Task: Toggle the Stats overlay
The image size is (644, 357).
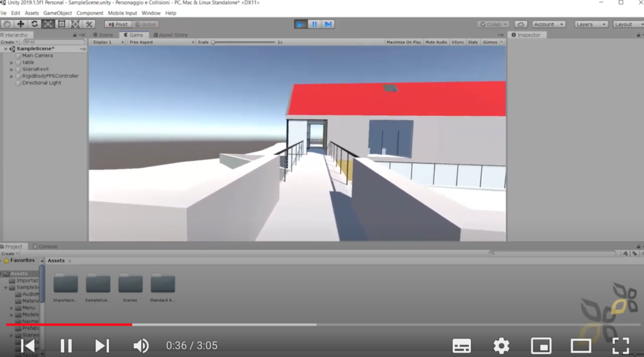Action: click(473, 42)
